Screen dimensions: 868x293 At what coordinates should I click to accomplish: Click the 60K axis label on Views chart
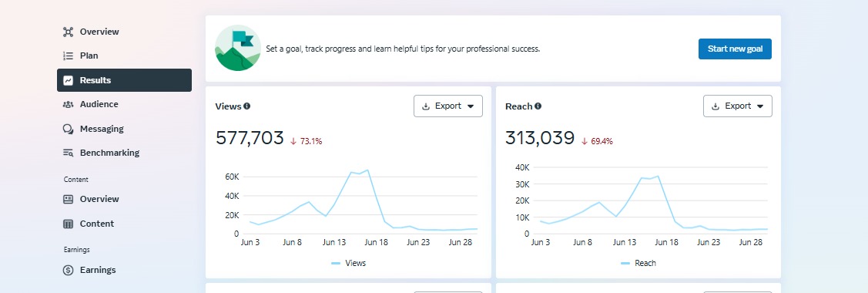232,177
